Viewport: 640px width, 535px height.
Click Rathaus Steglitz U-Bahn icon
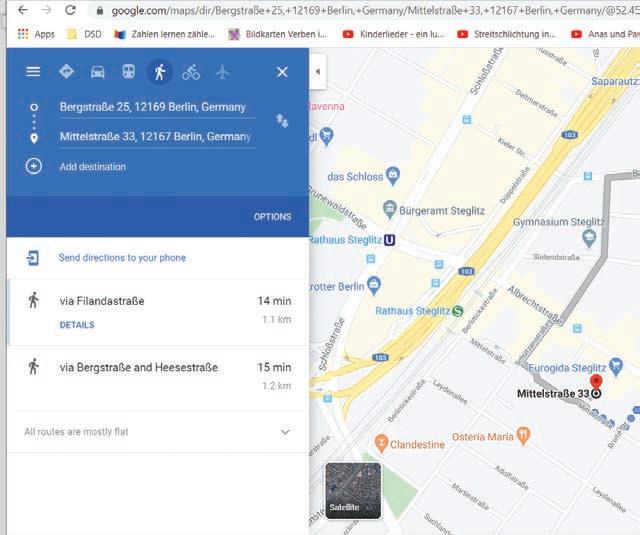pos(390,240)
